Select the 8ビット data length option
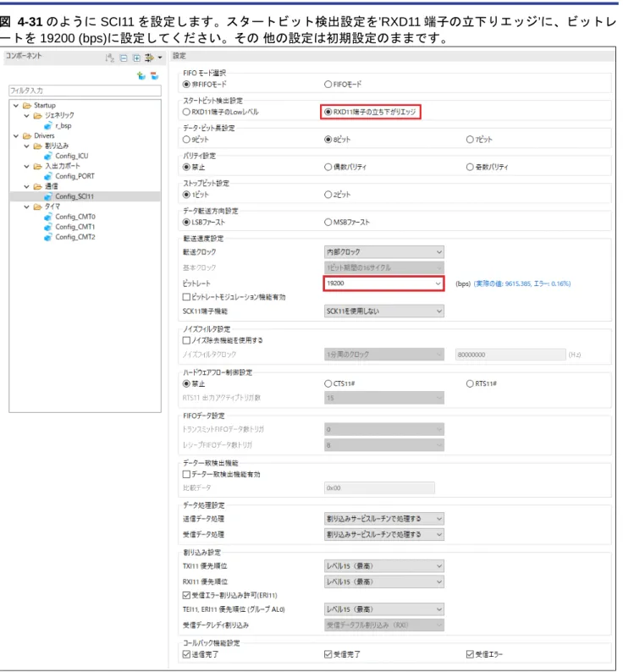Image resolution: width=623 pixels, height=672 pixels. click(x=328, y=140)
